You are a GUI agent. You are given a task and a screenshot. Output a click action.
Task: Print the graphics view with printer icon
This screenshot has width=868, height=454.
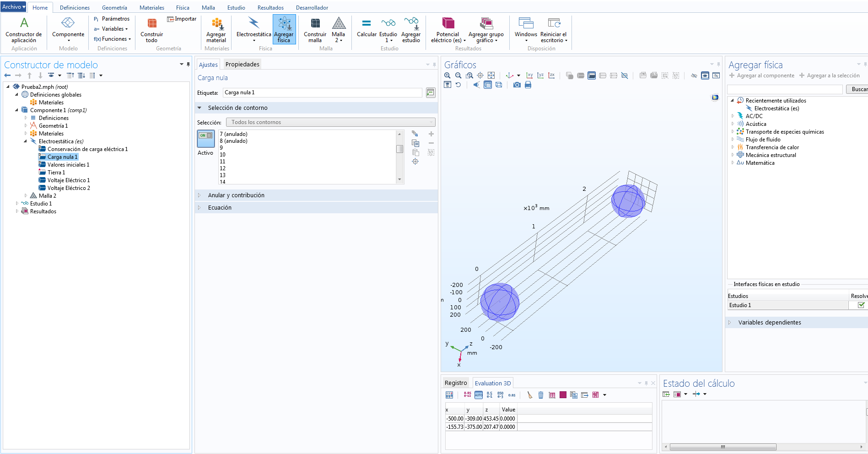click(x=528, y=85)
